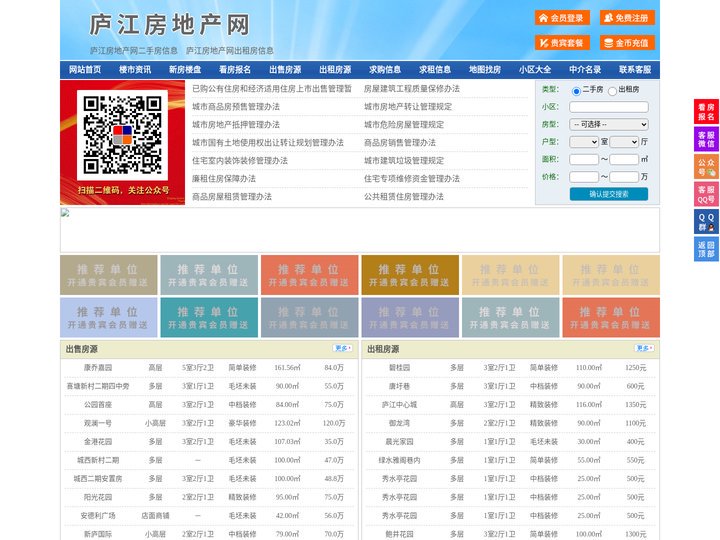Open the 城市房地产转让管理规定 link
720x540 pixels.
[408, 107]
